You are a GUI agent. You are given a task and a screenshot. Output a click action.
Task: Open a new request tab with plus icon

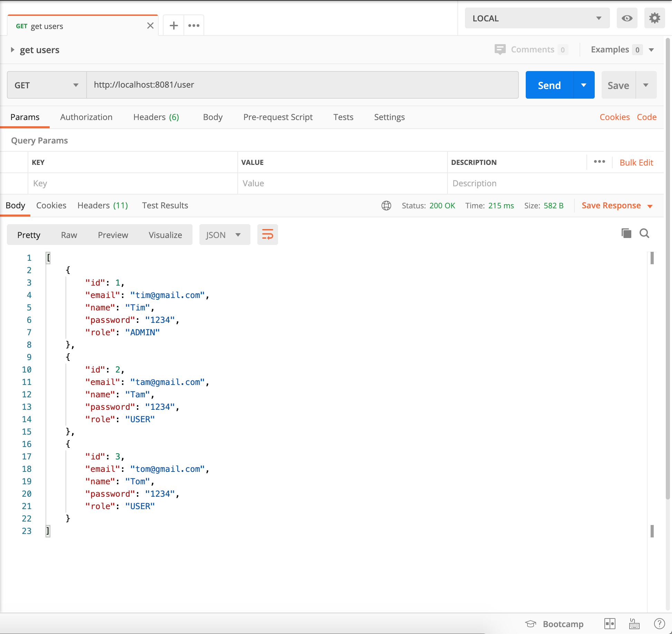(x=174, y=25)
